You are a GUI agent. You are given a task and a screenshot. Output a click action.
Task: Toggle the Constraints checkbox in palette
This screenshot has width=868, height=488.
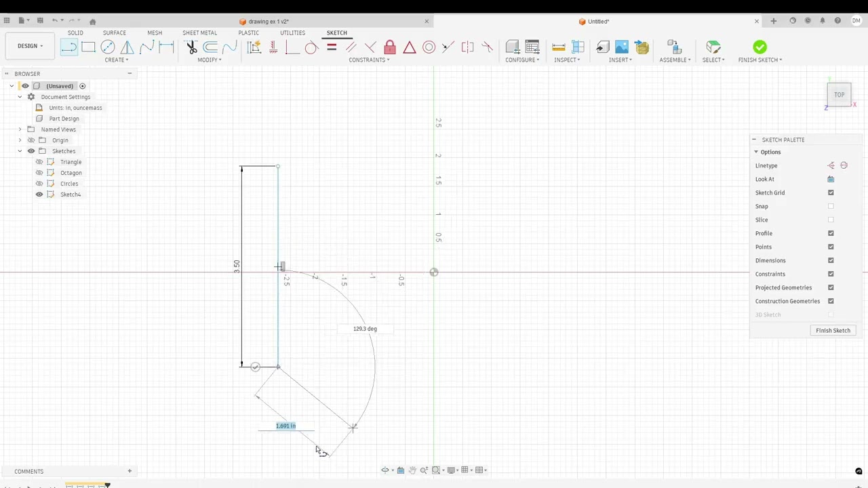point(831,274)
